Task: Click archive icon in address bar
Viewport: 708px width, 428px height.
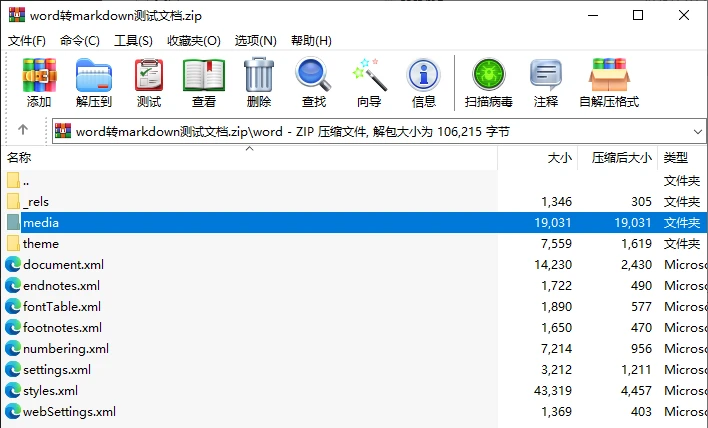Action: [x=63, y=131]
